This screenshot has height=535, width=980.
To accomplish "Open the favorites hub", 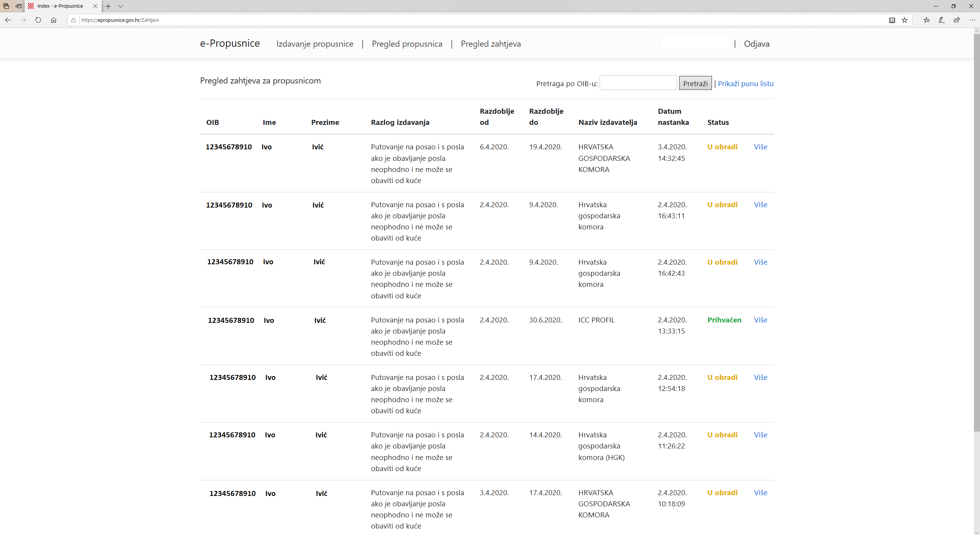I will [926, 20].
